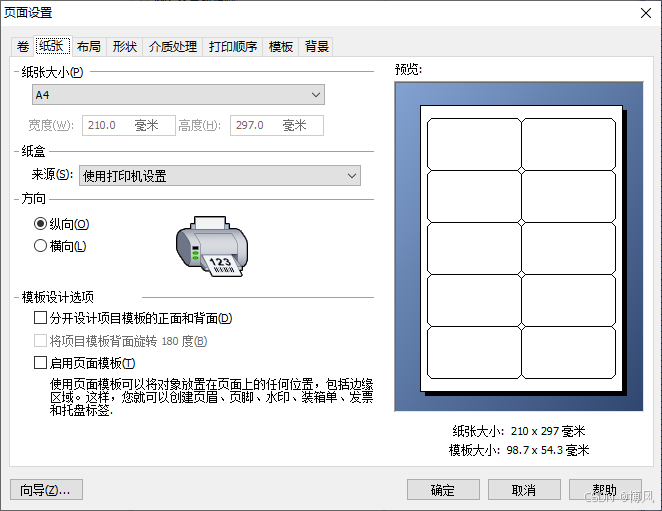Open 帮助 help button
The width and height of the screenshot is (662, 511).
pos(605,489)
